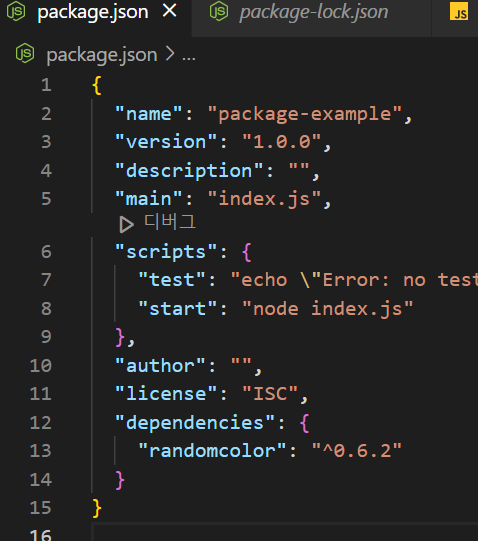This screenshot has height=541, width=478.
Task: Click the "author" key
Action: point(160,366)
